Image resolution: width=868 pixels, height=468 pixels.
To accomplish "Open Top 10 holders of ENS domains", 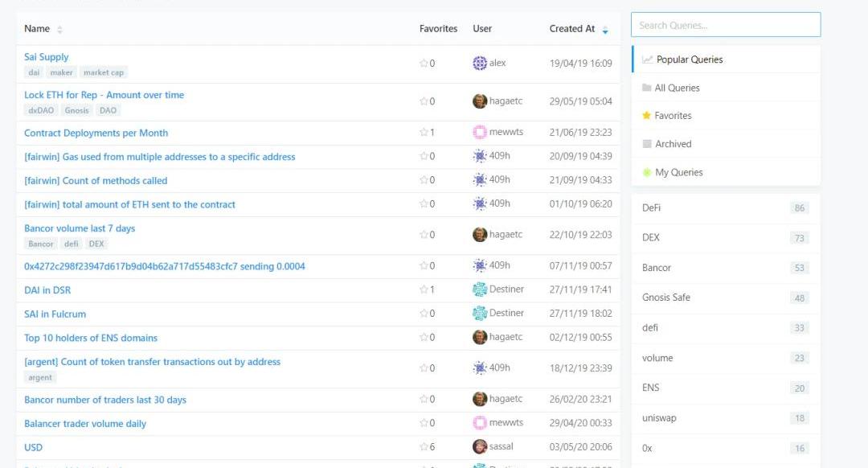I will 91,338.
